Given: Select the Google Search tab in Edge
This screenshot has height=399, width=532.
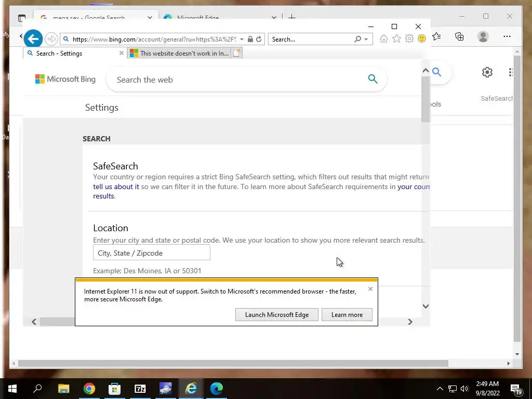Looking at the screenshot, I should (96, 17).
